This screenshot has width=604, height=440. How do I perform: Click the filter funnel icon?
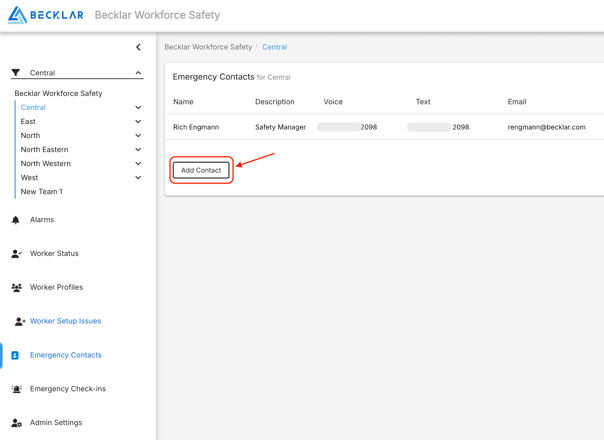[16, 73]
